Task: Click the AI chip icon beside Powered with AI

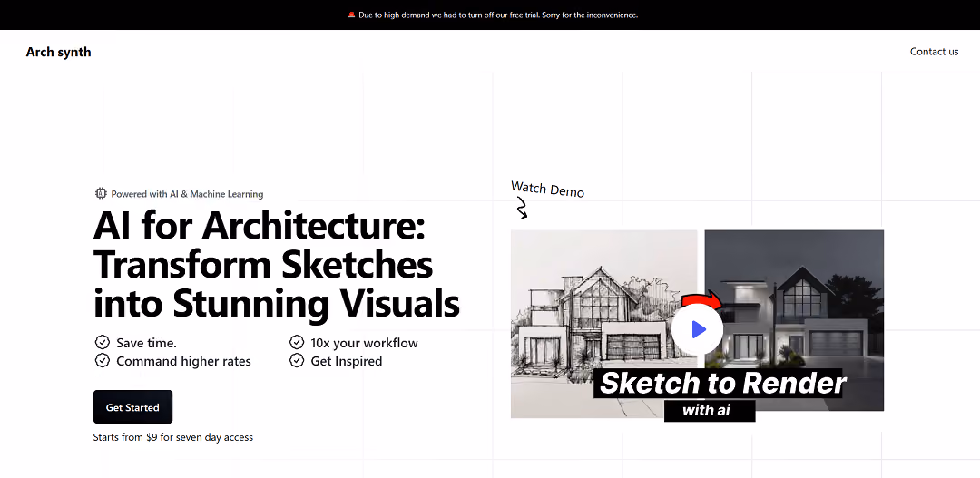Action: pyautogui.click(x=101, y=194)
